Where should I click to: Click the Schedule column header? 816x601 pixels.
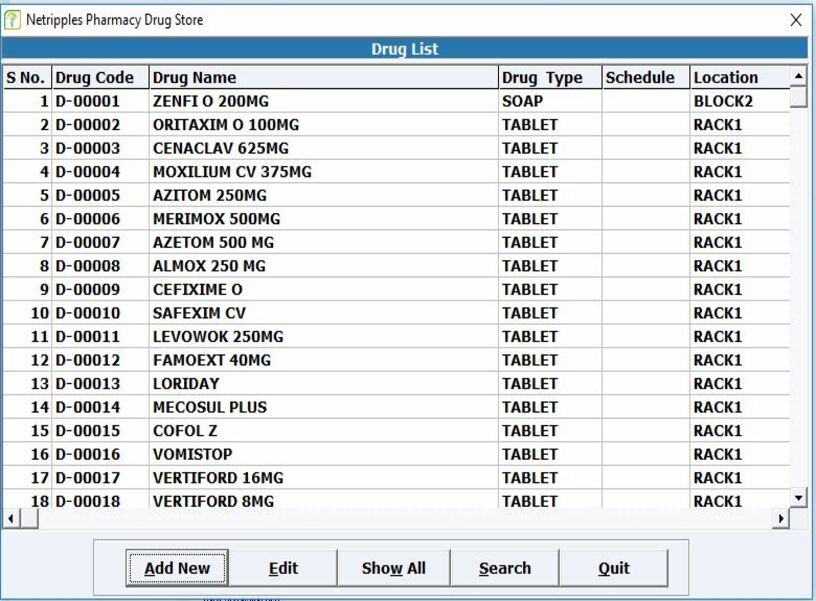[646, 78]
